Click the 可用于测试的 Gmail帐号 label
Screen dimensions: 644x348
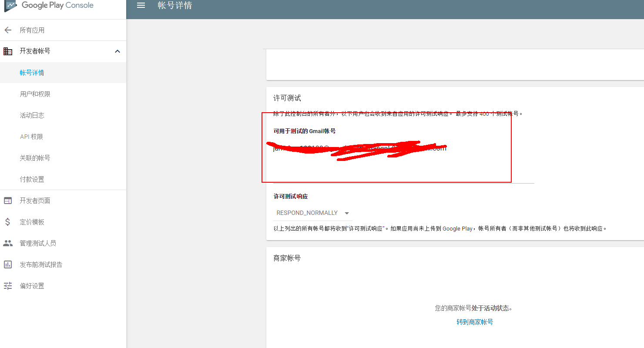click(x=305, y=131)
